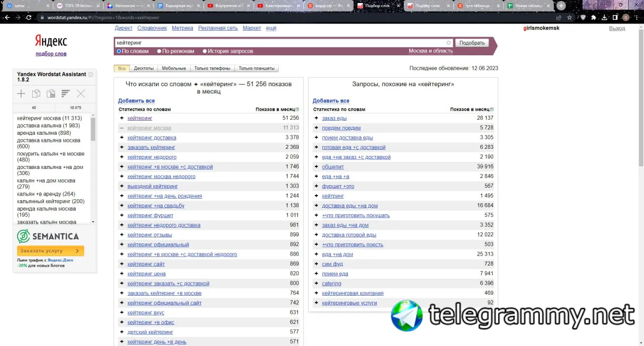Screen dimensions: 644x346
Task: Open the 'ещё' services dropdown
Action: (271, 28)
